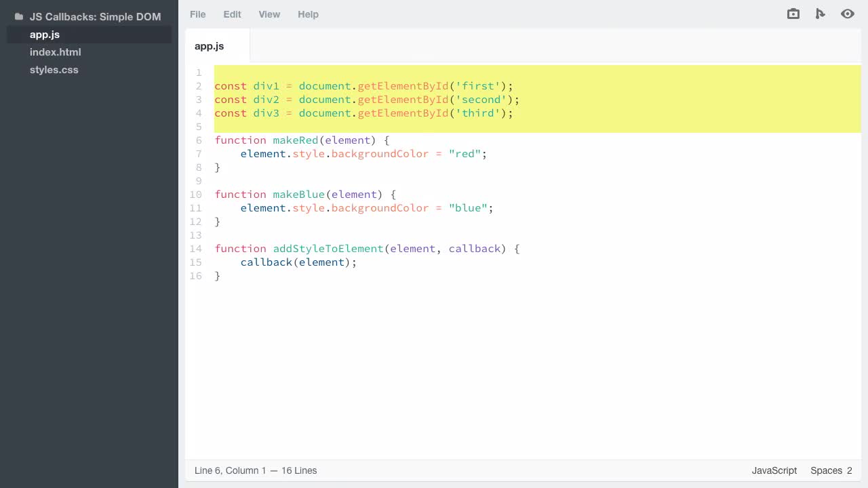Open the Edit menu
Image resolution: width=868 pixels, height=488 pixels.
point(233,14)
